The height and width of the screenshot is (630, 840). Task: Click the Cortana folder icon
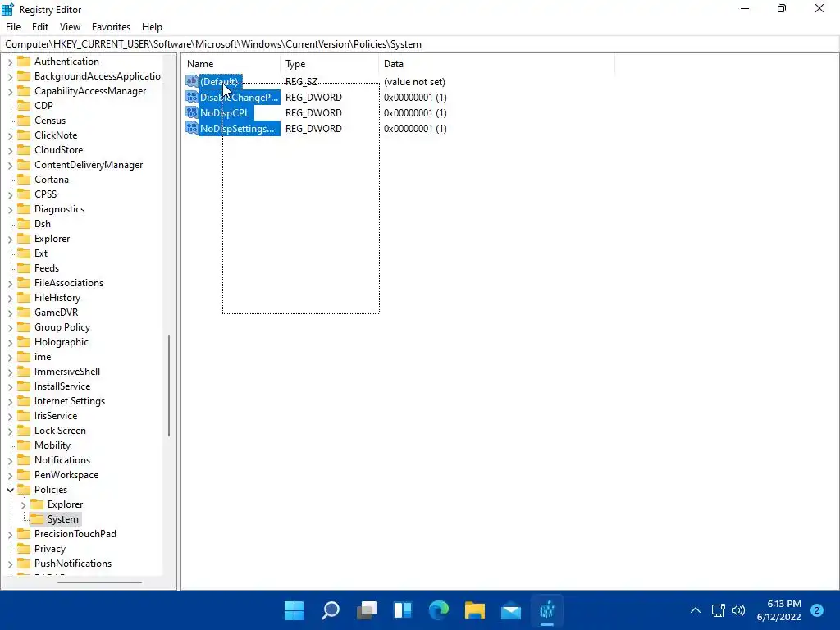point(24,180)
